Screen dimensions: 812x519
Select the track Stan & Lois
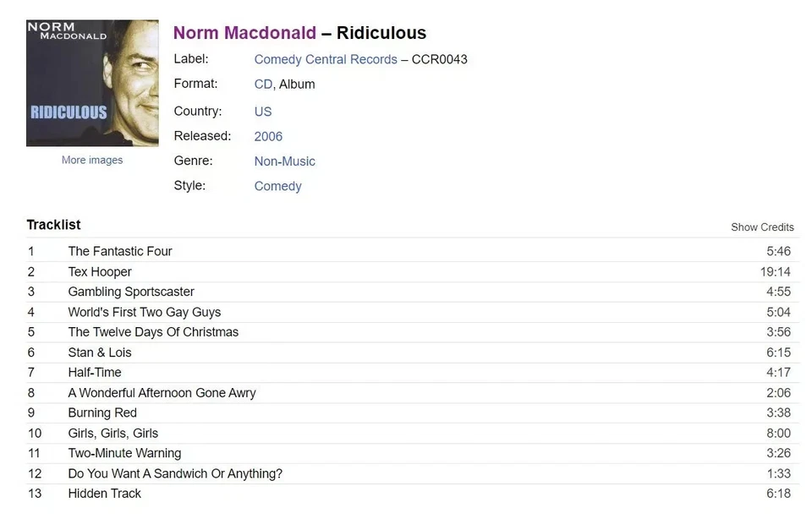pos(99,352)
